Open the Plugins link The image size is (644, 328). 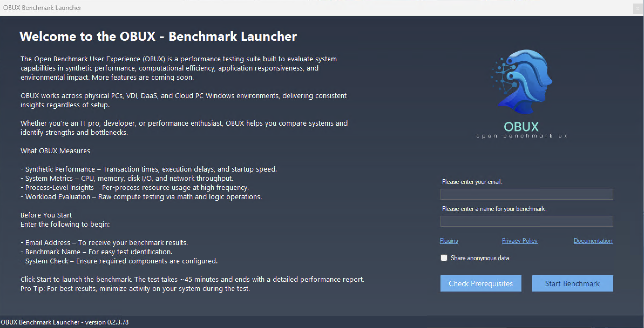[449, 241]
